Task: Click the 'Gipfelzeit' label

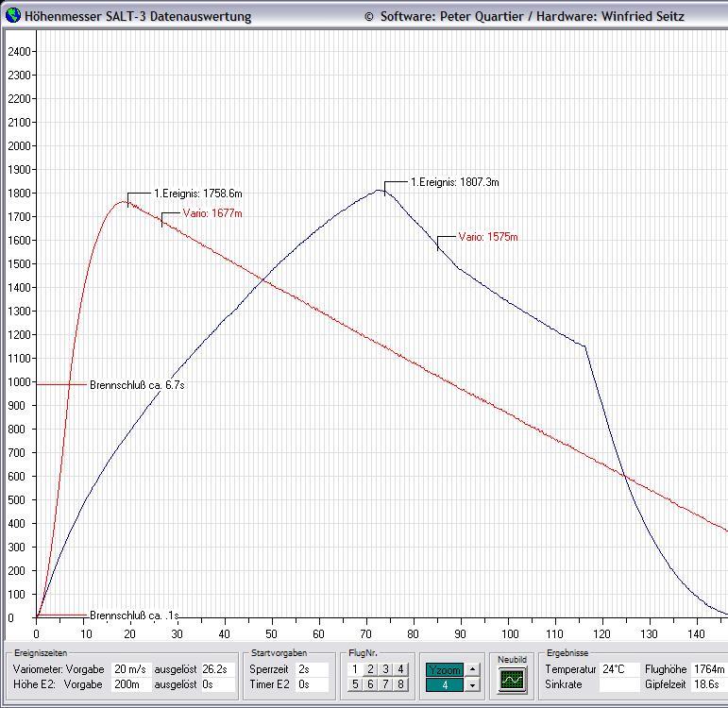Action: pos(665,684)
